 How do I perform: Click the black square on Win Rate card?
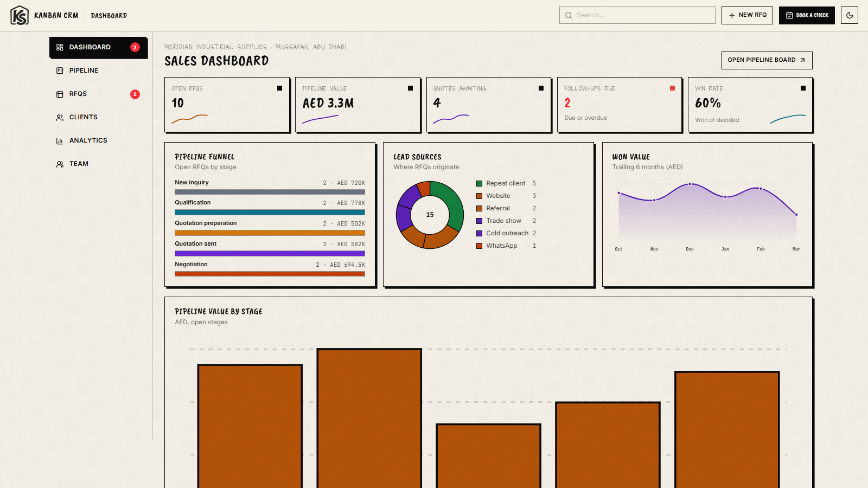803,88
